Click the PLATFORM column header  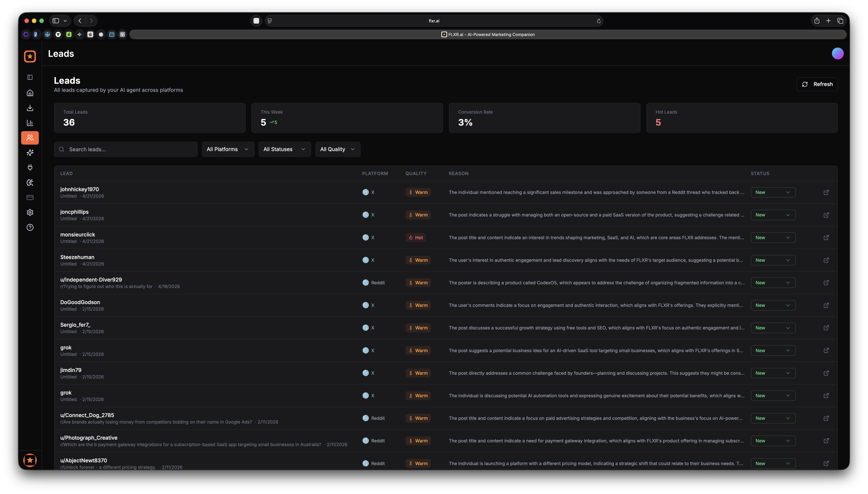click(x=375, y=173)
